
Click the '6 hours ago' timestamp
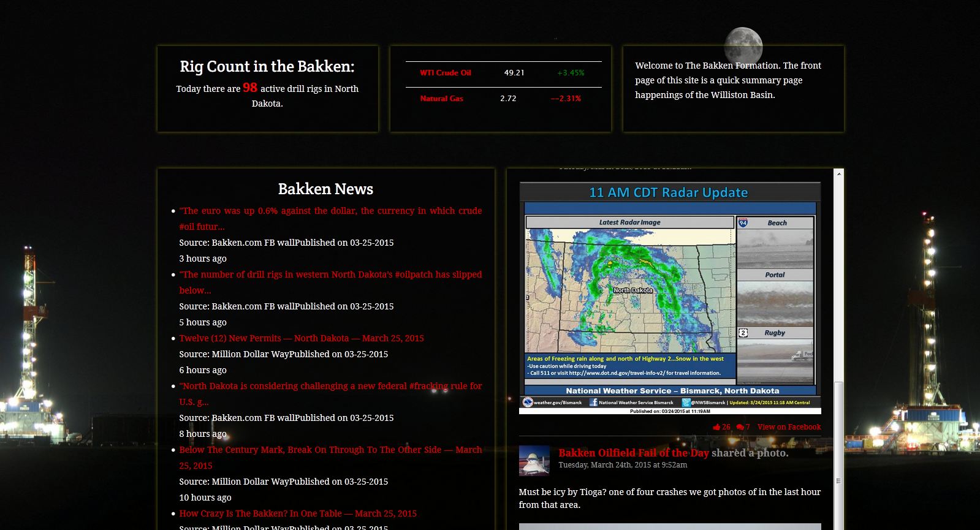coord(203,370)
